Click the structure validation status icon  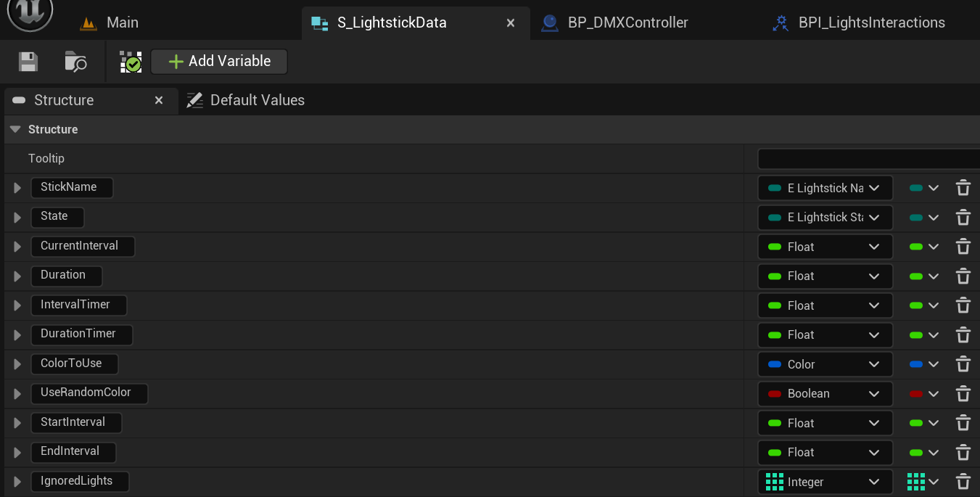click(131, 62)
